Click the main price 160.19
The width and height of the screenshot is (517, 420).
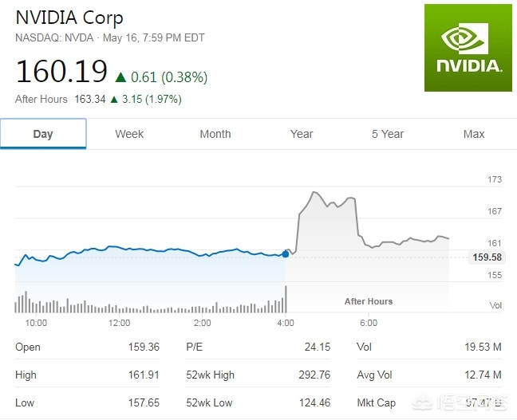coord(61,72)
